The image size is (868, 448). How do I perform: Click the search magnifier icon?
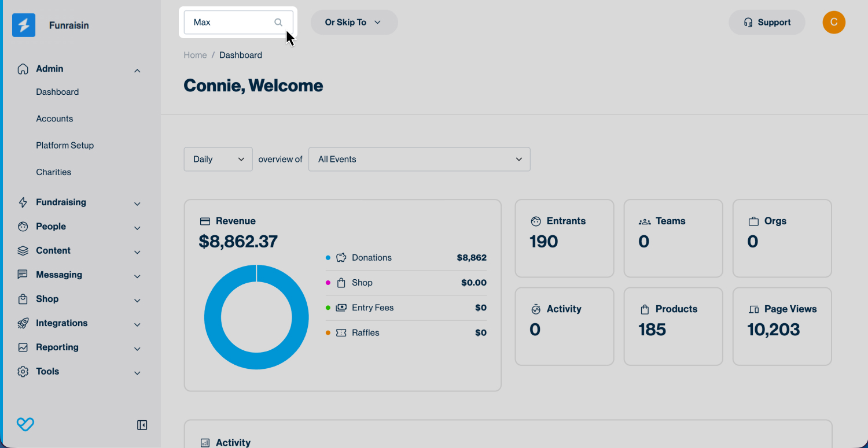278,23
